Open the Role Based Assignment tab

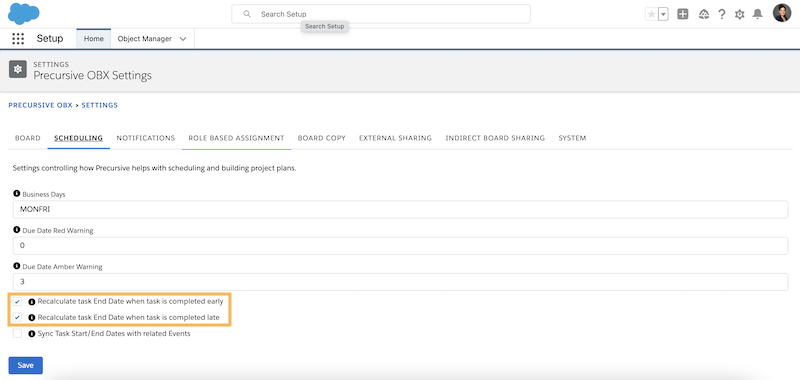236,138
